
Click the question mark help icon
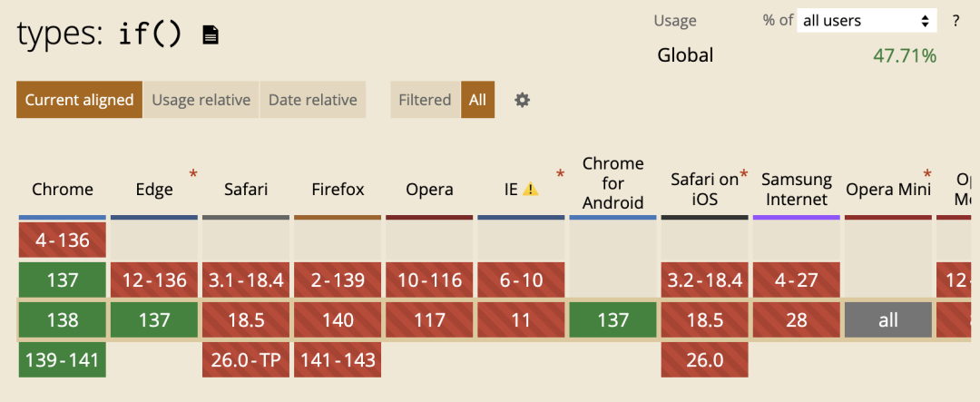click(x=955, y=21)
